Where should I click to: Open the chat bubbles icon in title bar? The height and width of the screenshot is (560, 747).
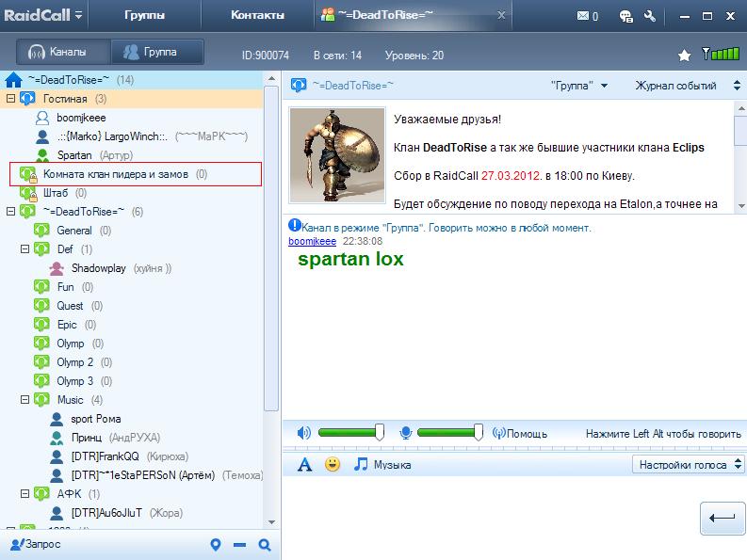pos(626,16)
